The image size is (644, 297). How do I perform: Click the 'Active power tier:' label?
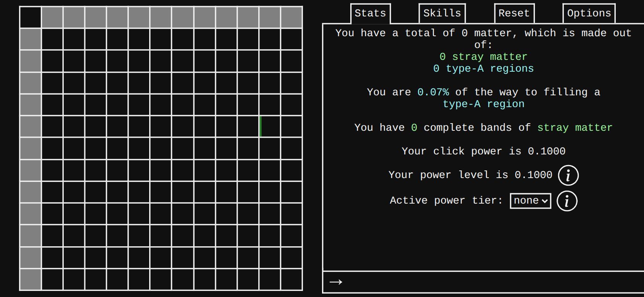pos(446,201)
